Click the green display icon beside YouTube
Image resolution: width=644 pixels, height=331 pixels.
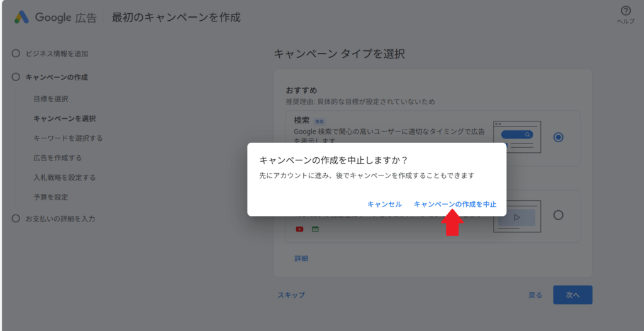315,229
